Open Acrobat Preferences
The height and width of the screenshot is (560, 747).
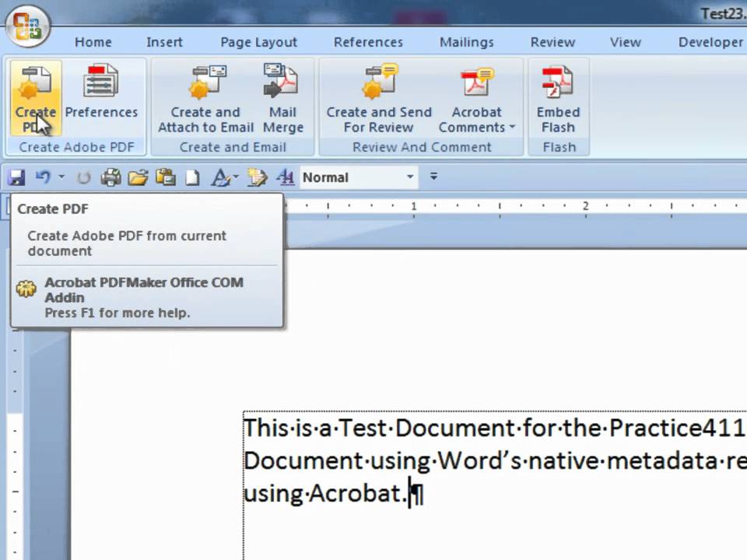[101, 93]
